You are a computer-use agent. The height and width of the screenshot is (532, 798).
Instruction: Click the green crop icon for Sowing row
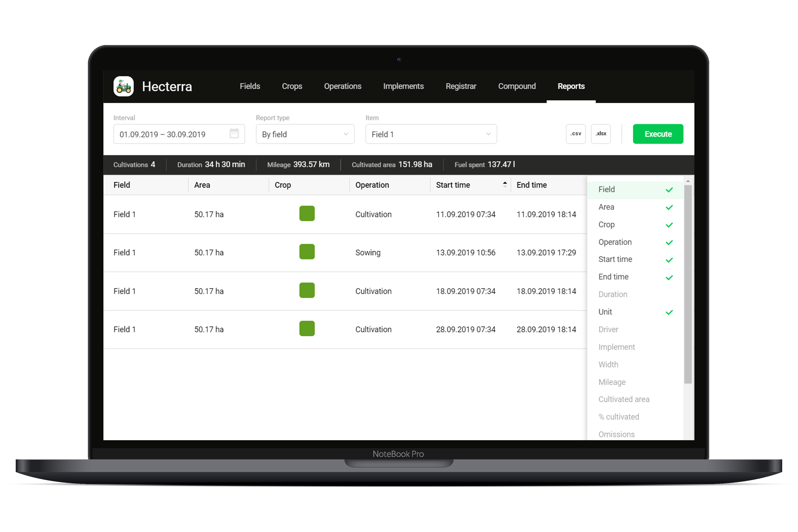pos(306,252)
